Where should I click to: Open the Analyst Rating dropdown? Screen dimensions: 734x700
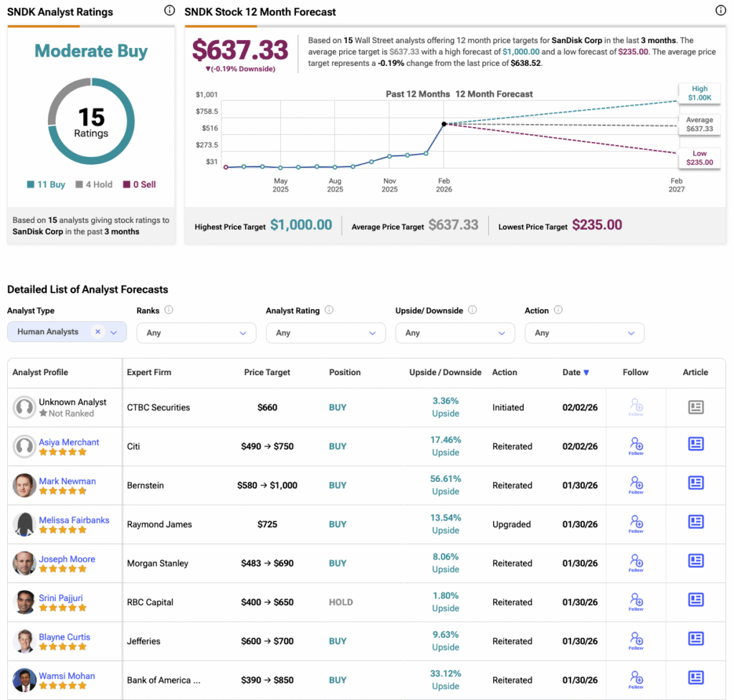(x=325, y=333)
